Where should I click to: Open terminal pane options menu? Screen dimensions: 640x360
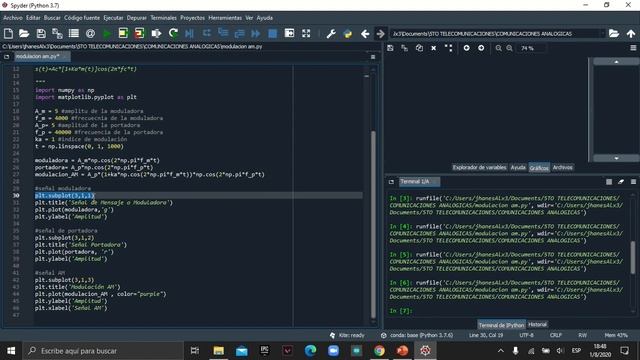[633, 182]
